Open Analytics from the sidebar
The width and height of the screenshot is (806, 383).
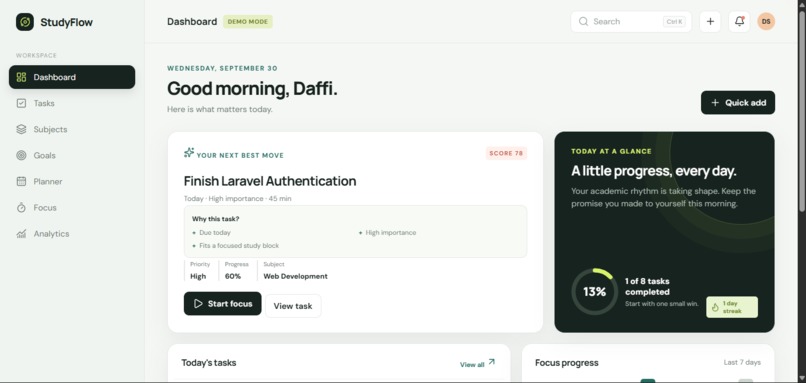coord(72,234)
